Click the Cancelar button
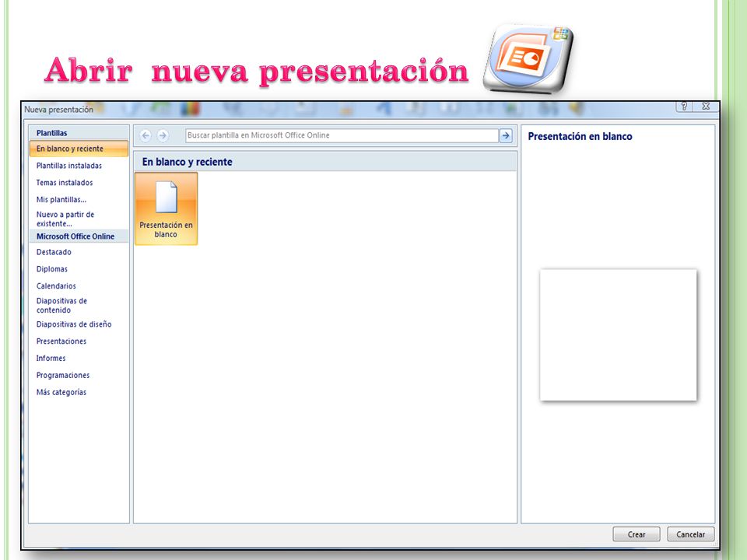This screenshot has width=747, height=560. pos(691,534)
